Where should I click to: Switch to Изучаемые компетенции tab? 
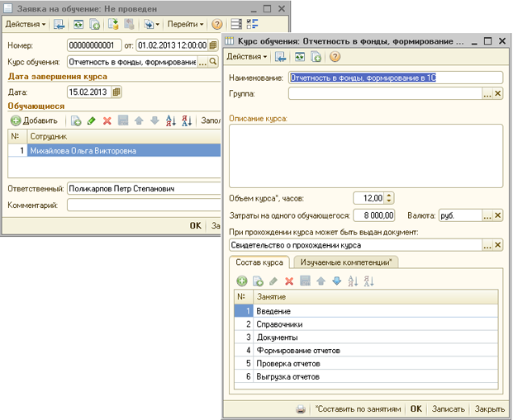(346, 262)
